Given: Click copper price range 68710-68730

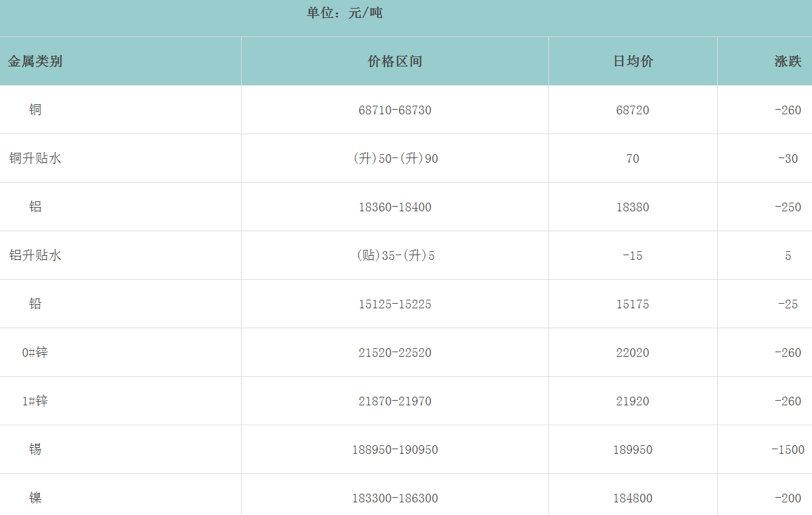Looking at the screenshot, I should pyautogui.click(x=395, y=110).
